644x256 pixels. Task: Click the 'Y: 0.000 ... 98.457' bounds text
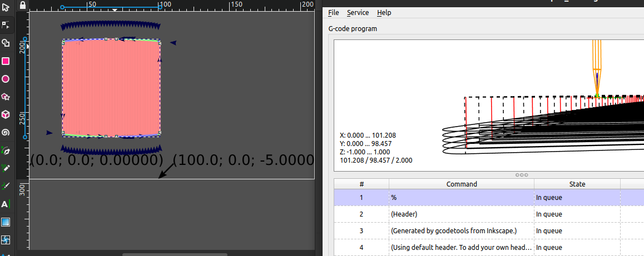pyautogui.click(x=365, y=144)
